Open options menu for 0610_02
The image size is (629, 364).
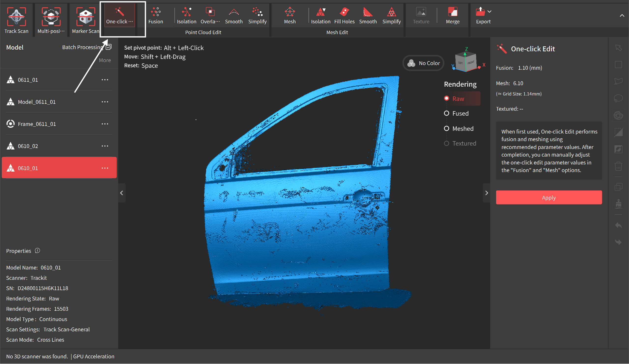(105, 146)
